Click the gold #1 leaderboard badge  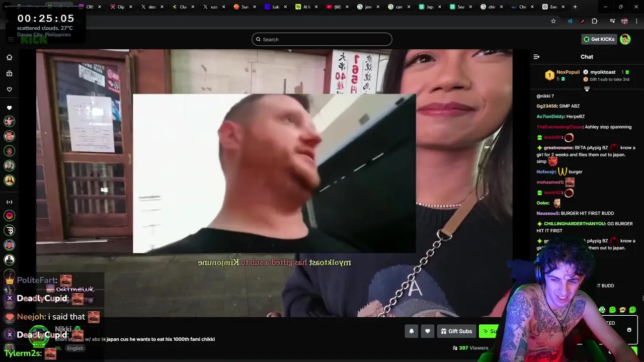[549, 75]
